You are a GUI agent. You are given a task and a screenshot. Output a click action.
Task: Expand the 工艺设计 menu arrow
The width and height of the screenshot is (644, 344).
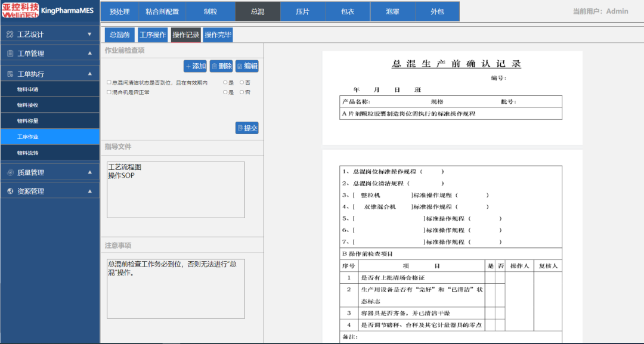(x=89, y=34)
